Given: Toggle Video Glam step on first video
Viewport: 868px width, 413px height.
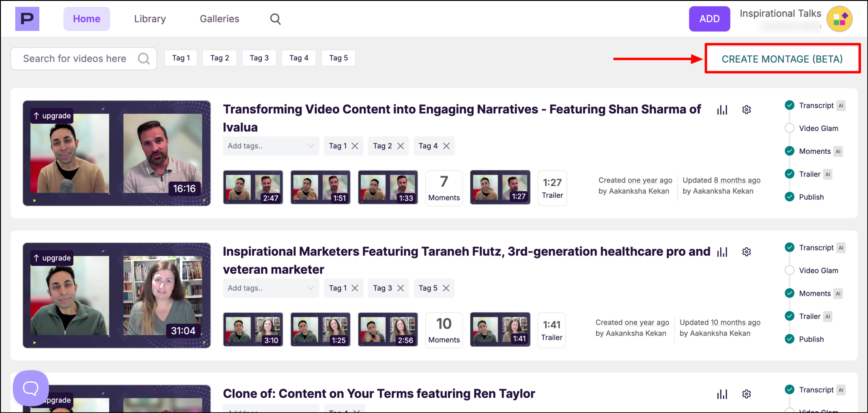Looking at the screenshot, I should [x=789, y=128].
